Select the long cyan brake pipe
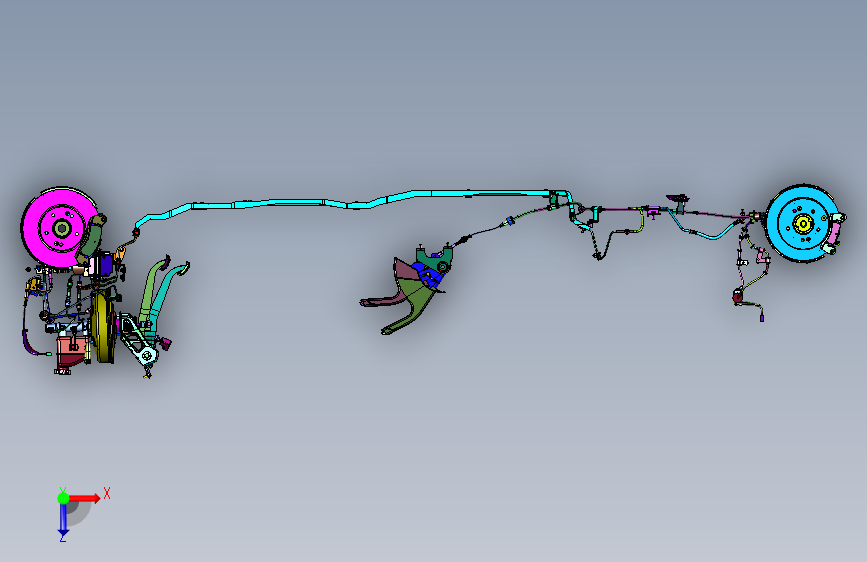This screenshot has height=562, width=867. (x=354, y=203)
